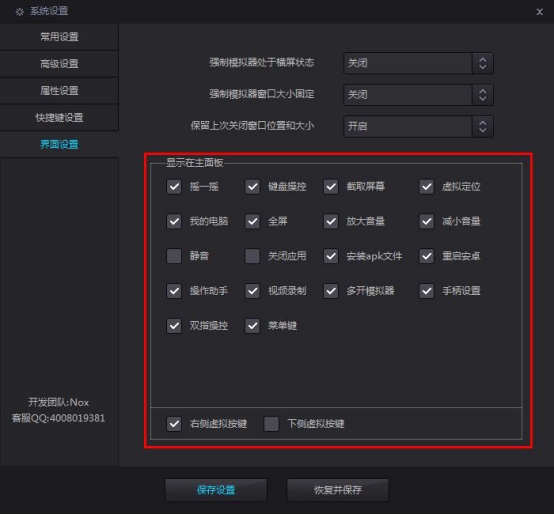Uncheck the 键盘操控 checkbox
This screenshot has width=554, height=515.
252,187
